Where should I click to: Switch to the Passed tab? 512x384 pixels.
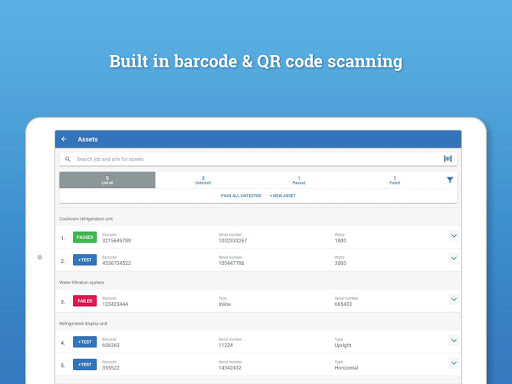point(299,180)
